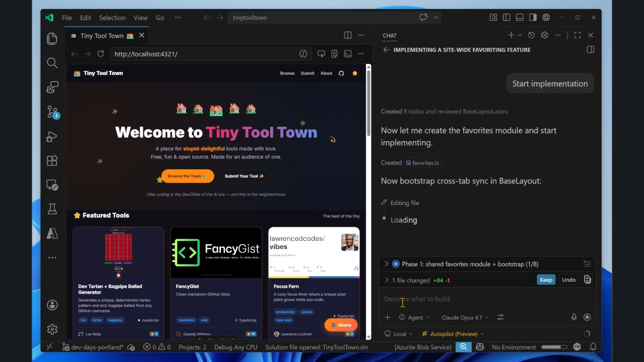Open the Selection menu

(x=112, y=18)
